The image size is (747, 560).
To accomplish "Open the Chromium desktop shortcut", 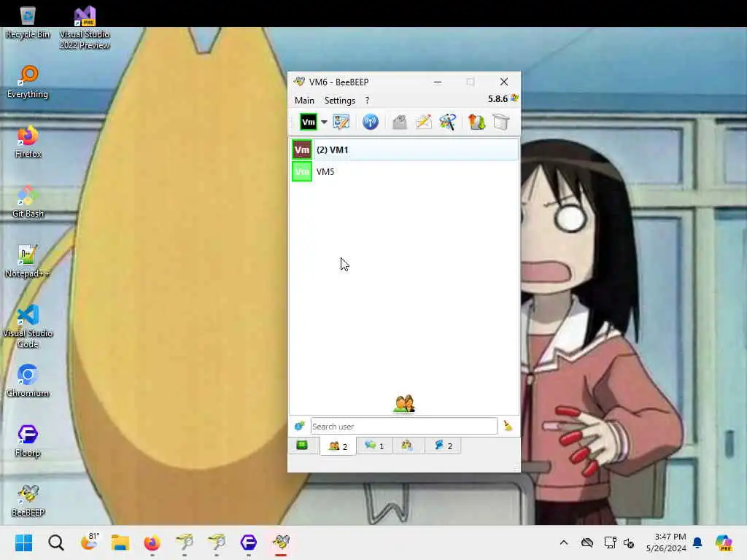I will coord(28,381).
